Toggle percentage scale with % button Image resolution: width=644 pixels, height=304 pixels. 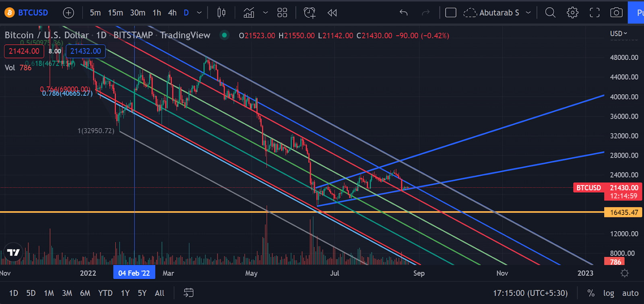[591, 293]
